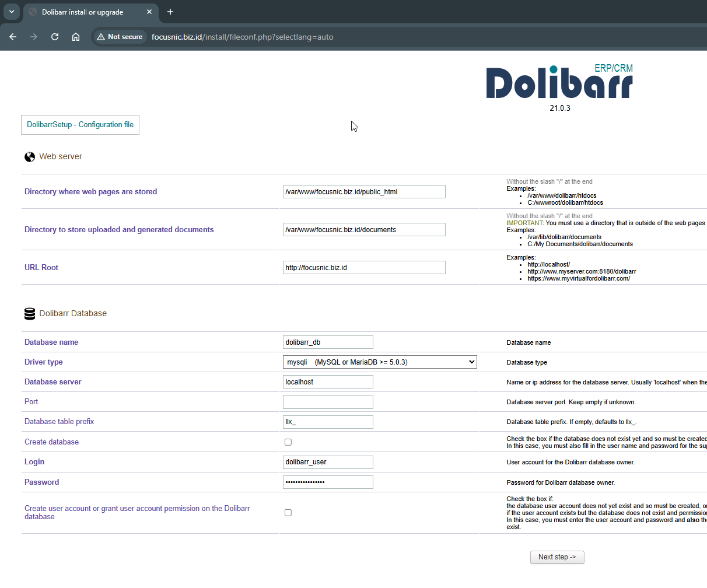Viewport: 707px width, 588px height.
Task: Click the Not secure warning badge
Action: click(x=120, y=37)
